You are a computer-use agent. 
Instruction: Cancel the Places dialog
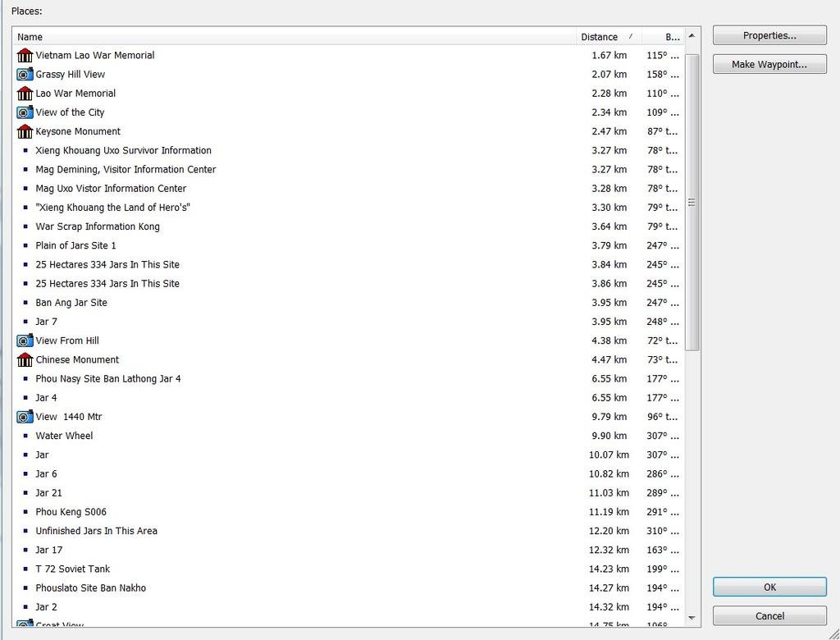[x=769, y=616]
